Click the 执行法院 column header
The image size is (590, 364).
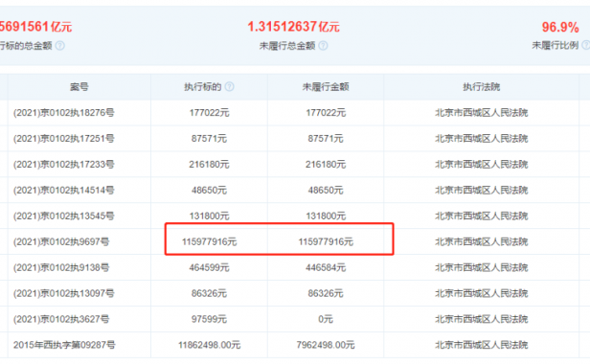481,87
